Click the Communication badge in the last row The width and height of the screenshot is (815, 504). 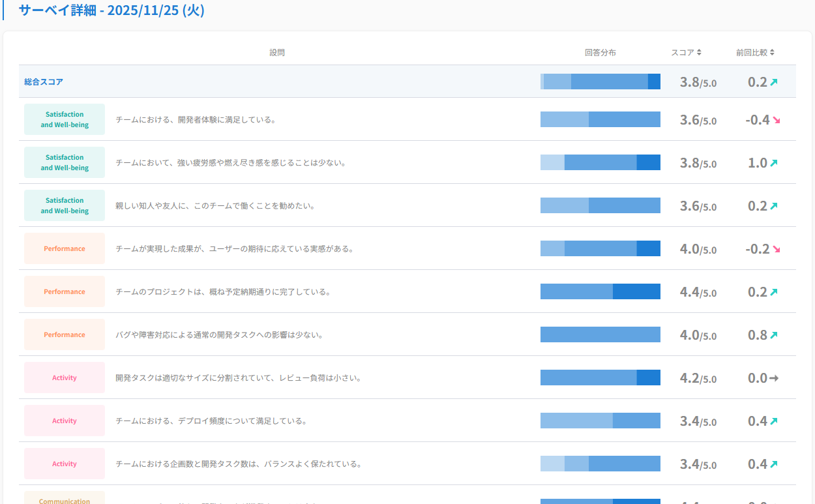click(x=65, y=499)
